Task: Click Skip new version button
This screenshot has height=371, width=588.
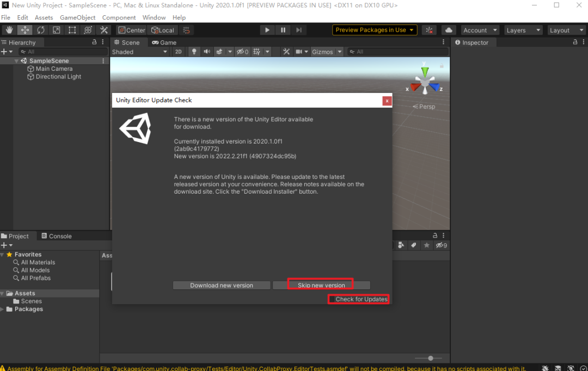Action: click(x=321, y=285)
